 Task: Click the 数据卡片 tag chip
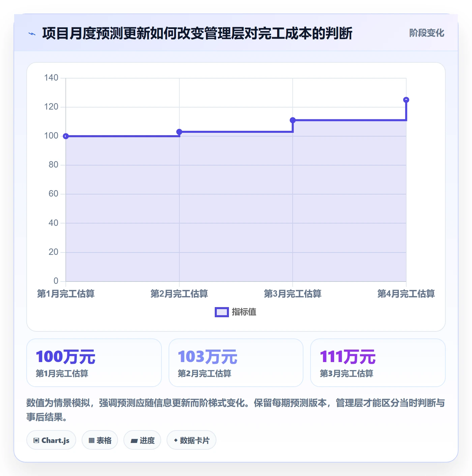click(x=191, y=440)
